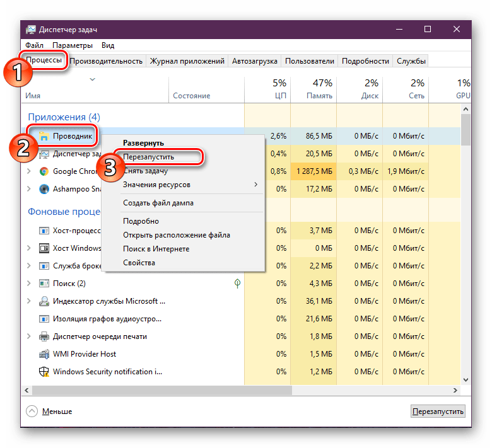The height and width of the screenshot is (448, 492).
Task: Click the vertical scrollbar up arrow
Action: tap(466, 109)
